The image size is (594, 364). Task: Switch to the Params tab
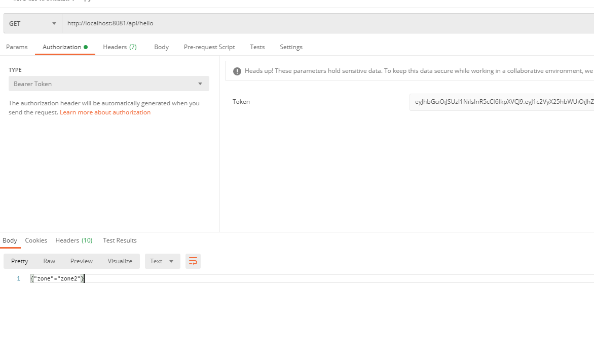click(x=17, y=47)
